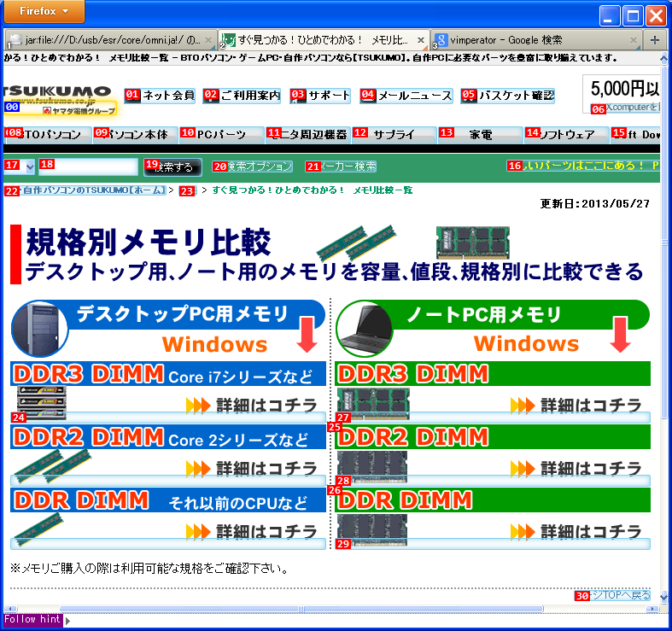This screenshot has width=672, height=631.
Task: Click notebook DDR DIMM green header
Action: tap(493, 500)
